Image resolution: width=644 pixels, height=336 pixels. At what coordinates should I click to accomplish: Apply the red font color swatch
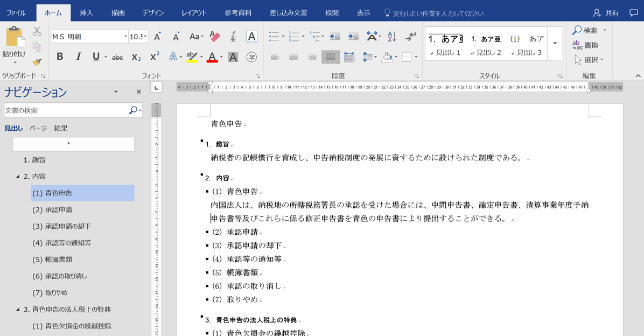(x=212, y=57)
